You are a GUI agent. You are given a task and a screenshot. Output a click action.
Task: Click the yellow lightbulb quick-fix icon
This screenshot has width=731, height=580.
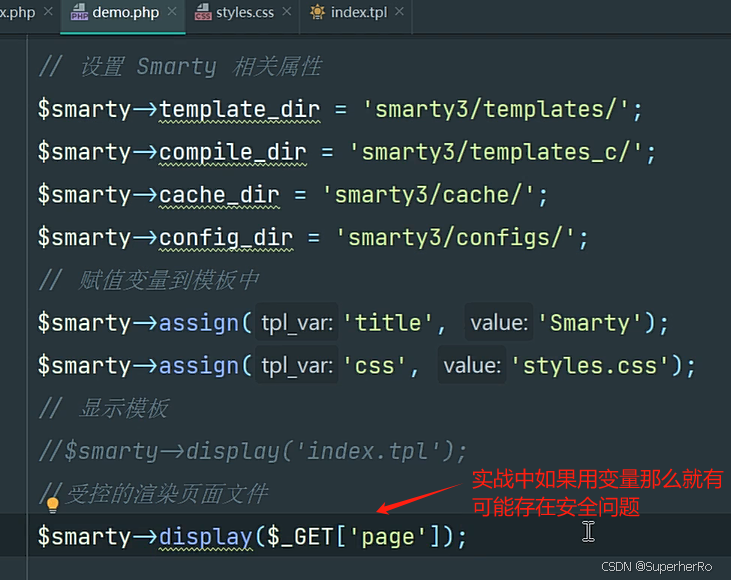[x=53, y=505]
